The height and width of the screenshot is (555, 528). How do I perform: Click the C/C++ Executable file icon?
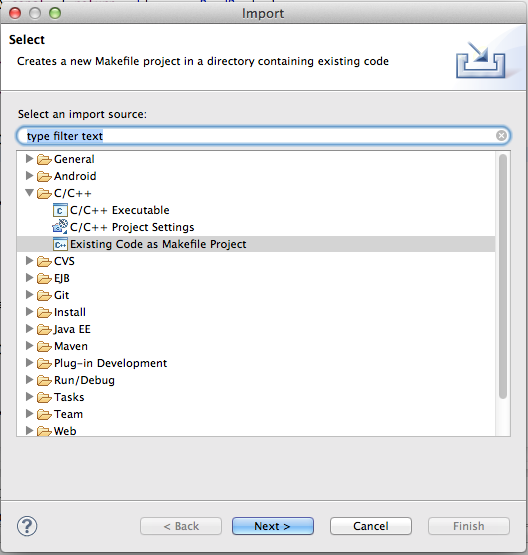tap(60, 210)
